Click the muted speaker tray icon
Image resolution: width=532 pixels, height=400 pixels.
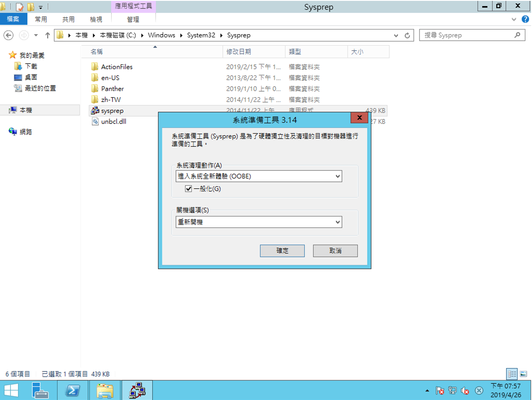(465, 390)
